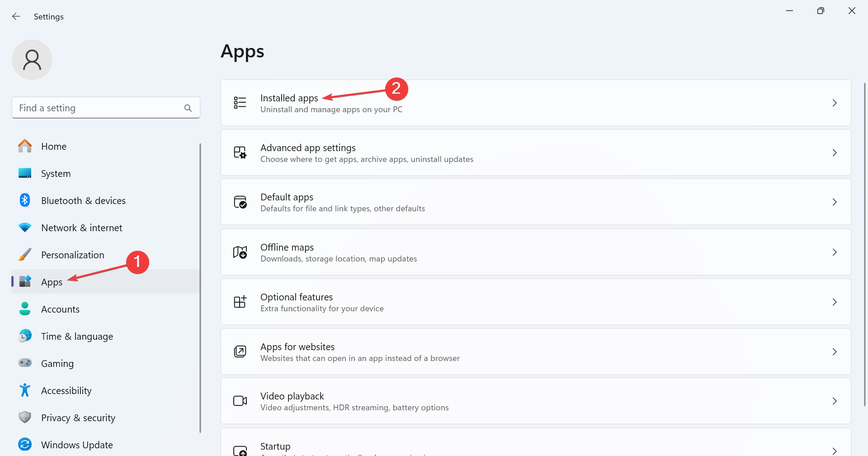This screenshot has height=456, width=868.
Task: Expand Installed apps chevron
Action: [x=835, y=103]
